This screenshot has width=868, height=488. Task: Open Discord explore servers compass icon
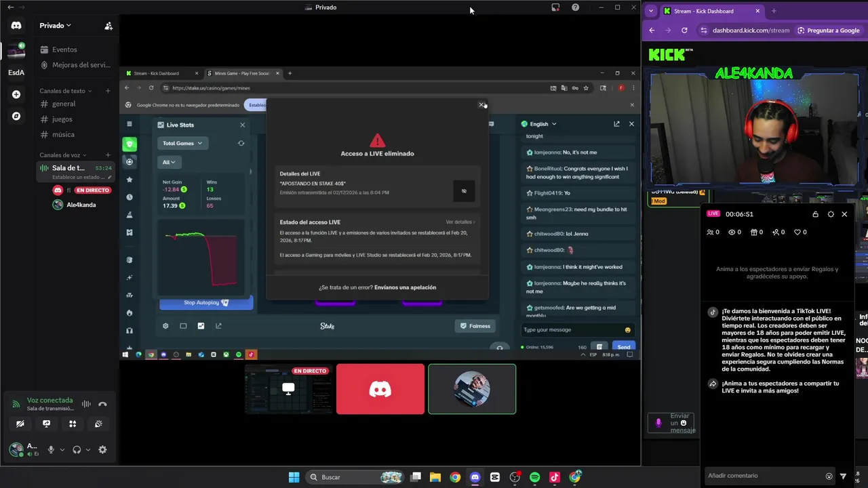click(x=16, y=116)
